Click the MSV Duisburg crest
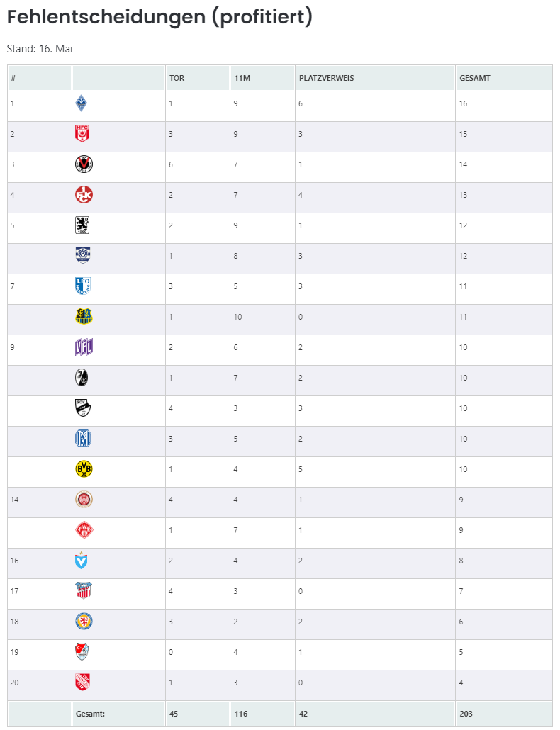Viewport: 560px width, 730px height. (83, 255)
